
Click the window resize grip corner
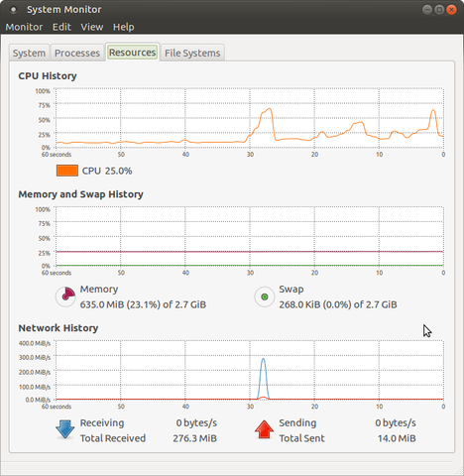tap(459, 471)
